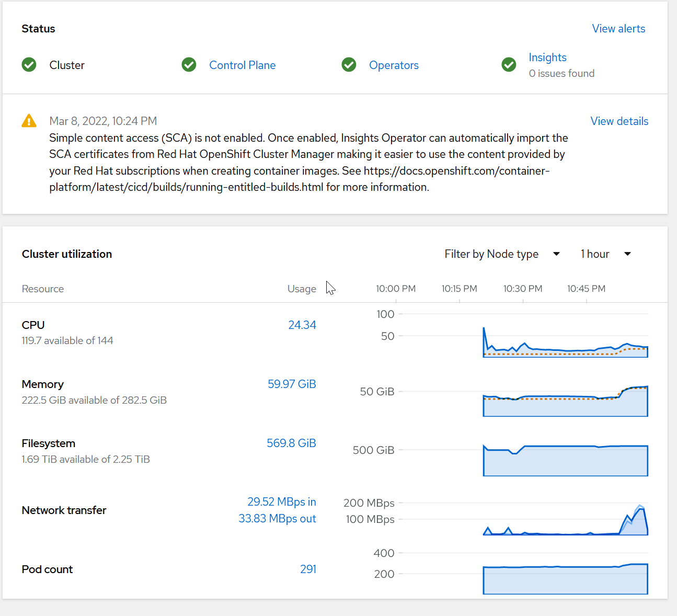
Task: Click the CPU resource label
Action: [x=33, y=325]
